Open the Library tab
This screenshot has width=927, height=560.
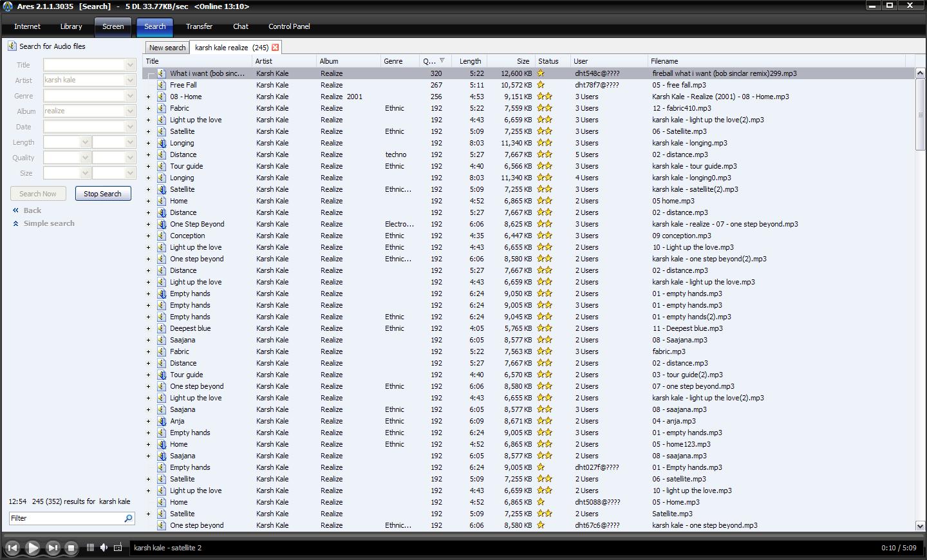click(x=71, y=27)
